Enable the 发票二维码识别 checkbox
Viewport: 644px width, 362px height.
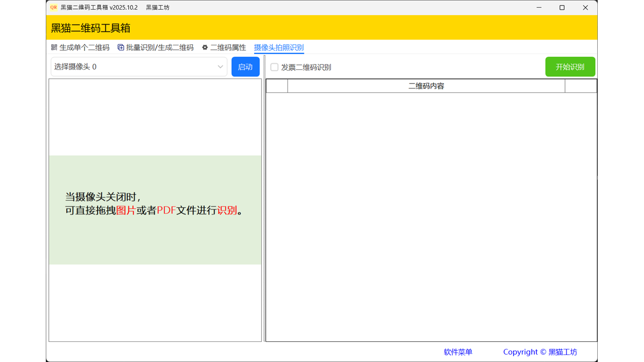(275, 67)
